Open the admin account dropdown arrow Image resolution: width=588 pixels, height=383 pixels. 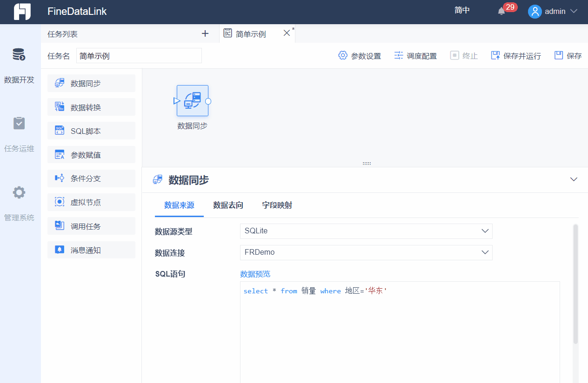click(574, 11)
